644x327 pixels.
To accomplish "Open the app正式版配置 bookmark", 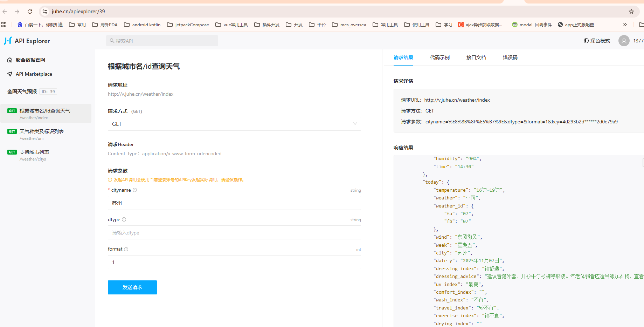I will pos(576,25).
